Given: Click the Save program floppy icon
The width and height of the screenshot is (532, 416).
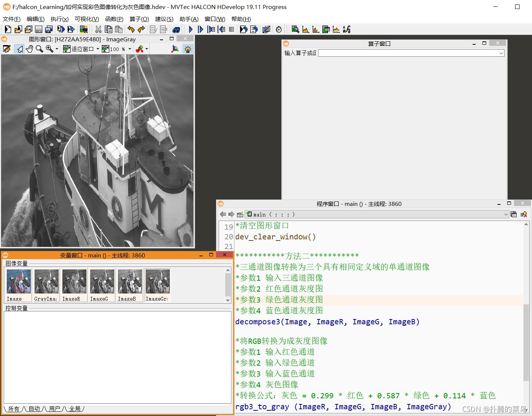Looking at the screenshot, I should 38,29.
